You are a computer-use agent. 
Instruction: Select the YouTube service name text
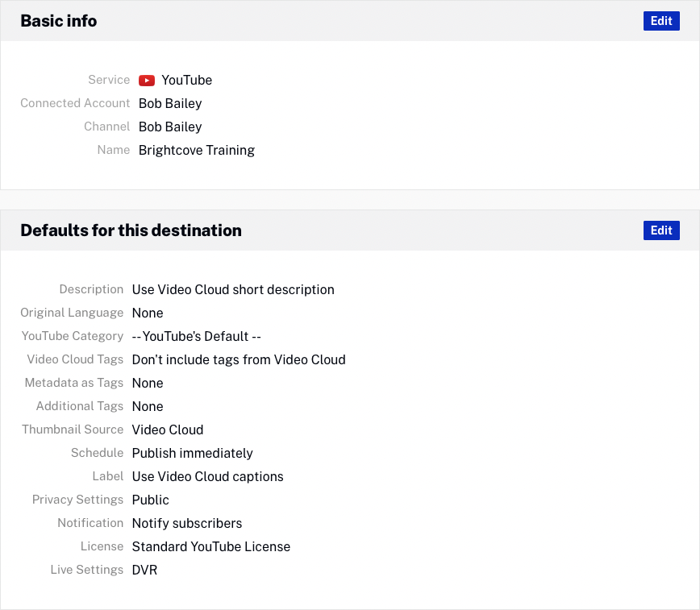point(186,80)
